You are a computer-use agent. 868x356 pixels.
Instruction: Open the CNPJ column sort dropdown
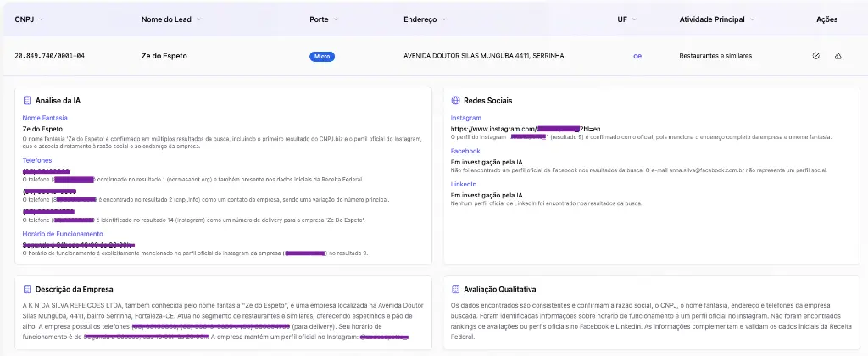42,19
